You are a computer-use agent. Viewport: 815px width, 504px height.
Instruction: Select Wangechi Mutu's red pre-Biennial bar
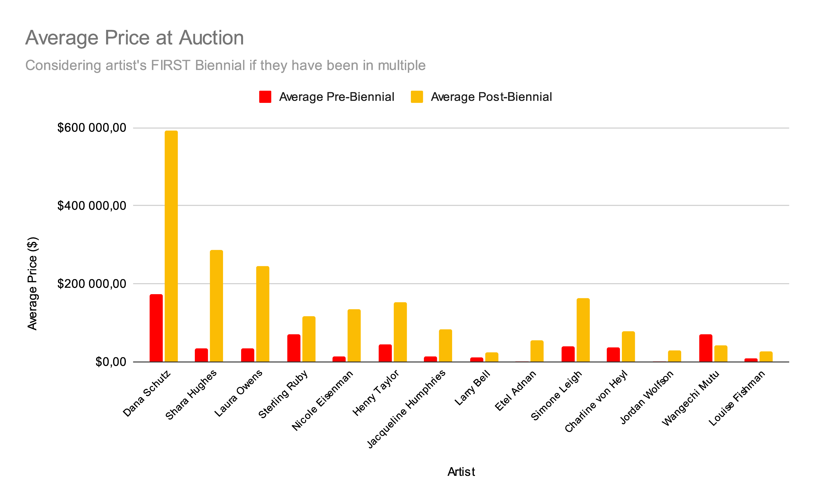[x=706, y=348]
